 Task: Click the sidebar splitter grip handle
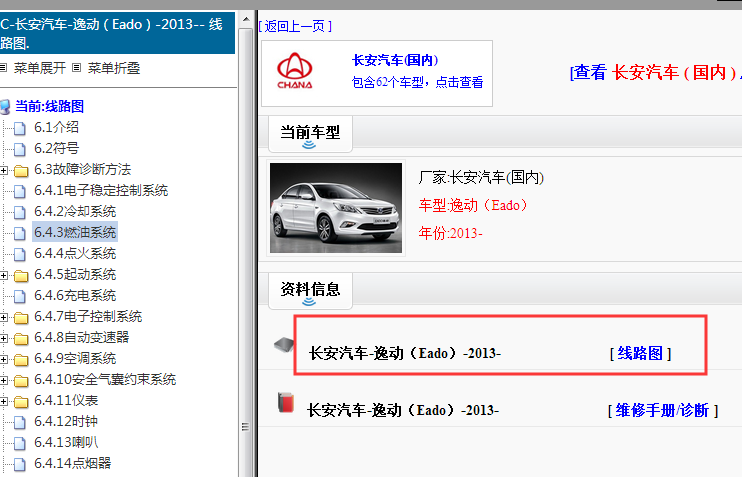click(245, 427)
